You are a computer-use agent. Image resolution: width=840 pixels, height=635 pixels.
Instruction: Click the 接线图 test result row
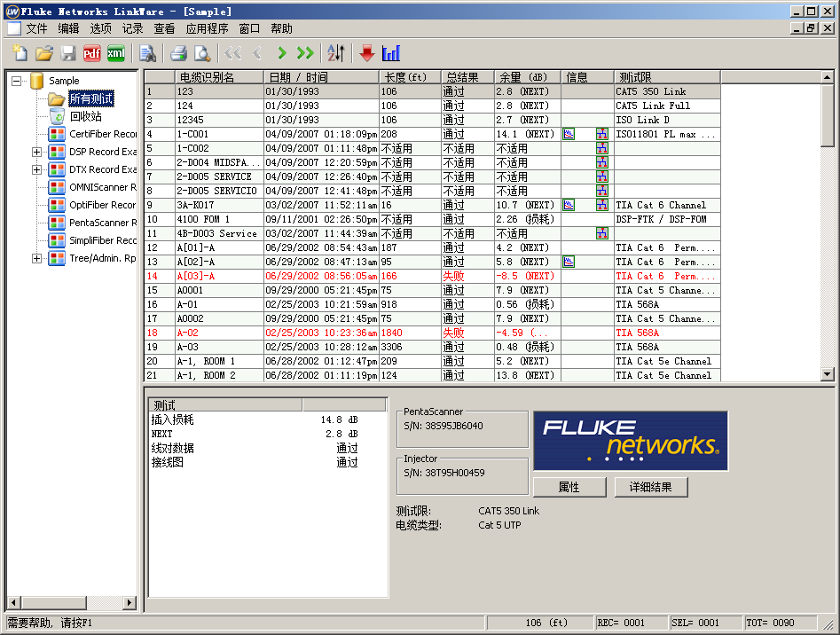268,462
